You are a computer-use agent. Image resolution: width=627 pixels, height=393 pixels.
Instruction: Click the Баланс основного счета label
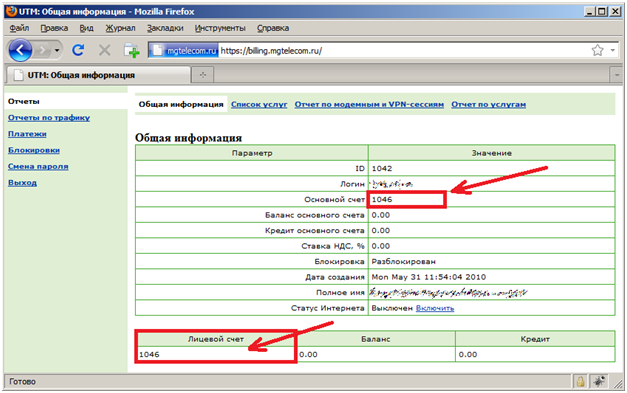(315, 215)
